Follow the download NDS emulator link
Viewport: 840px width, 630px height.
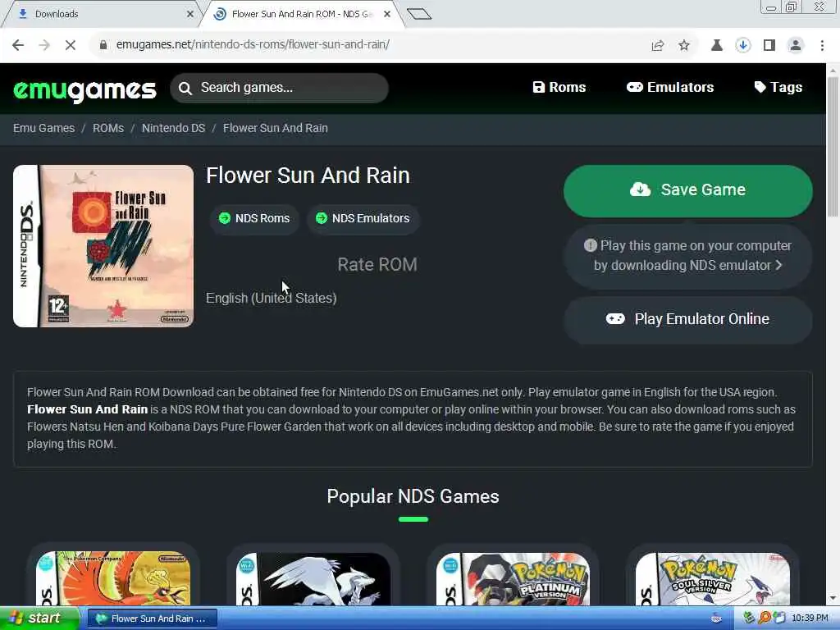click(x=688, y=256)
